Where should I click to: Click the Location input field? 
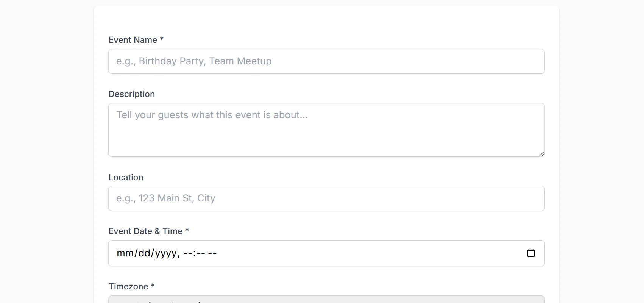[326, 198]
